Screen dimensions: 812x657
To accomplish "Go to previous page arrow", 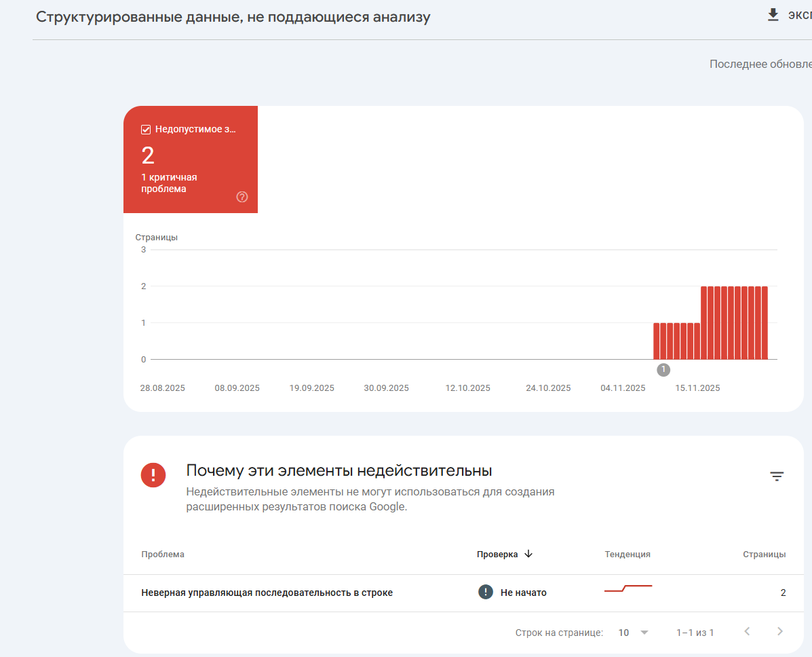I will click(x=747, y=631).
